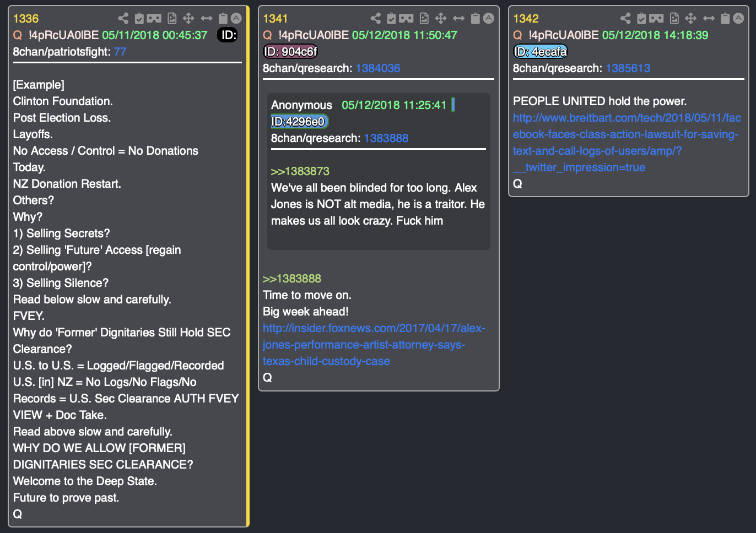756x533 pixels.
Task: Click the Anonymous poster name in quoted post
Action: pyautogui.click(x=301, y=105)
